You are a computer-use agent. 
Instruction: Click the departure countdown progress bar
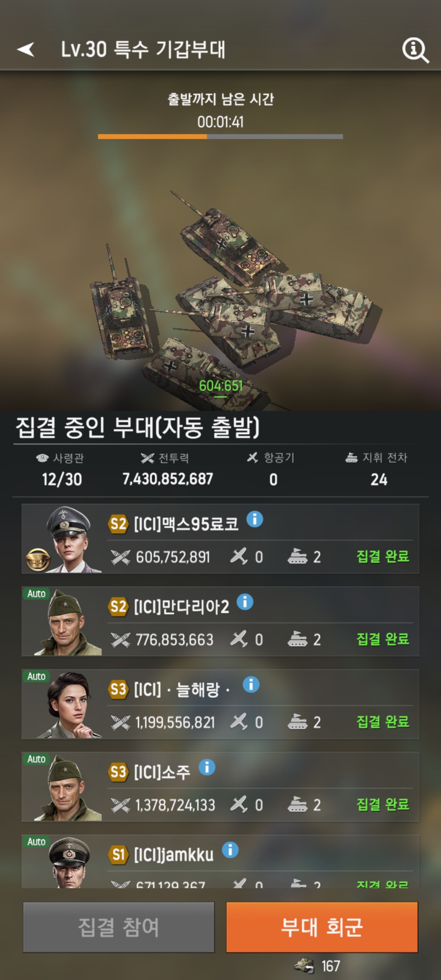[x=220, y=137]
